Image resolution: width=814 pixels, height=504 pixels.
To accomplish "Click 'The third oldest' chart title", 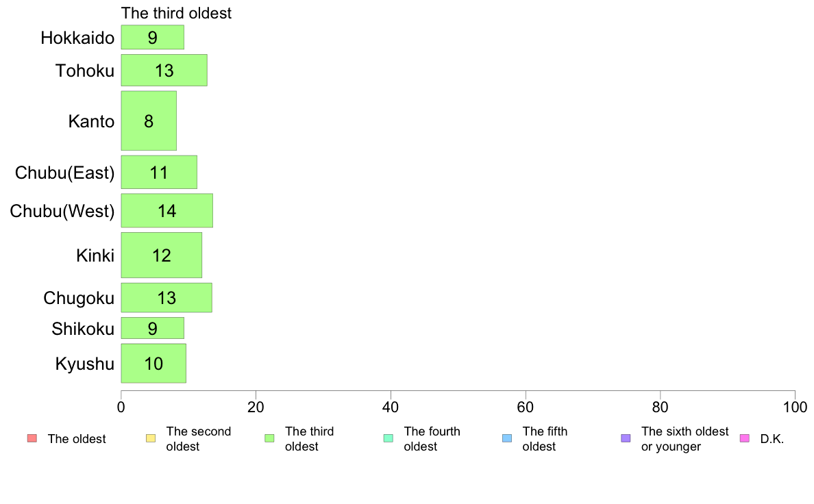I will pos(177,13).
